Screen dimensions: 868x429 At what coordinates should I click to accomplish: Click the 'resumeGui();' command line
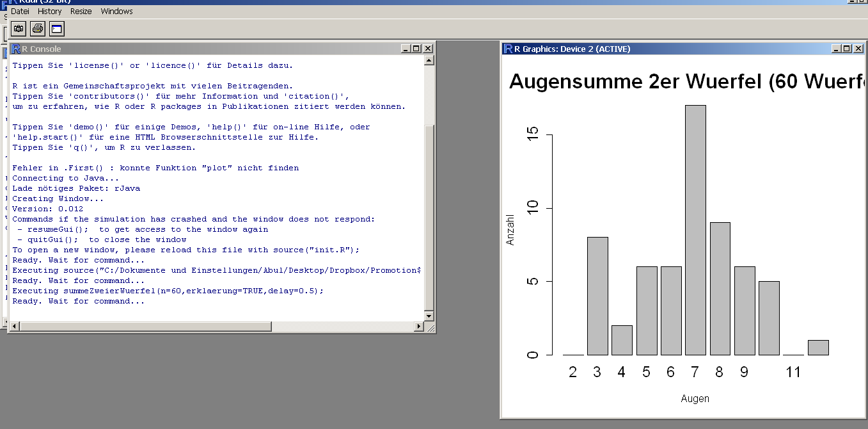(x=143, y=229)
